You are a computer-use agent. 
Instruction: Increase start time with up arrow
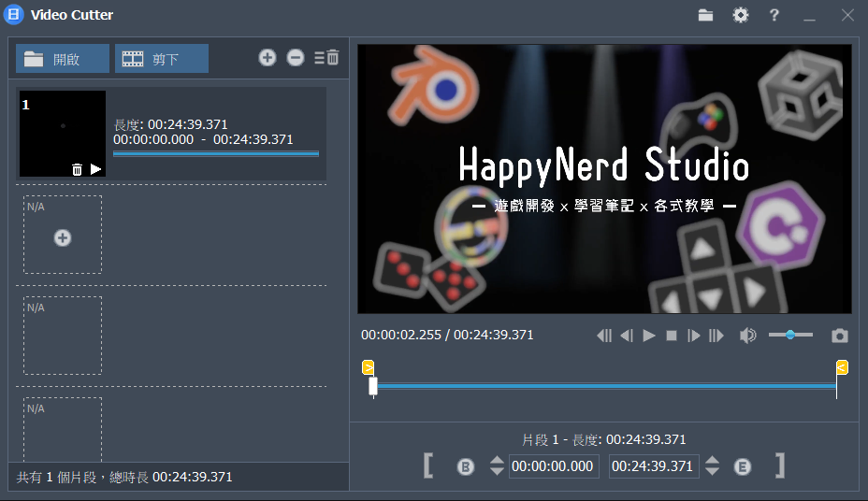point(497,460)
